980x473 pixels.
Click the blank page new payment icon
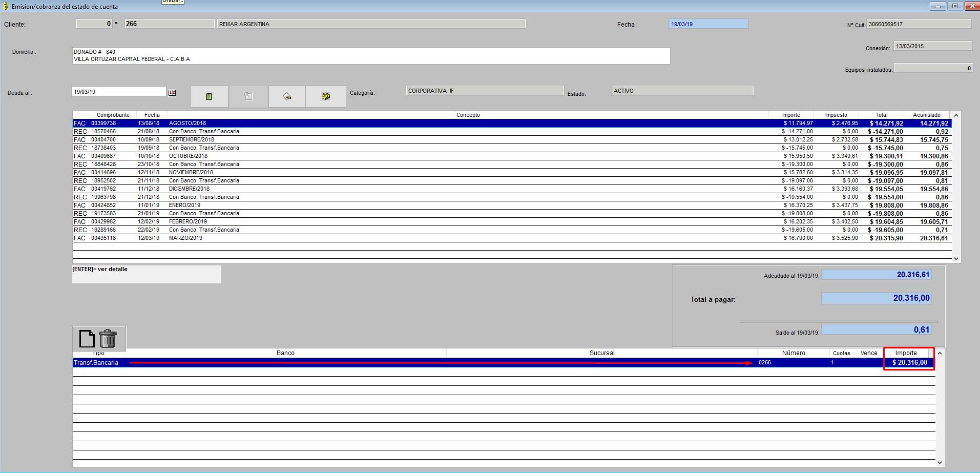(87, 339)
